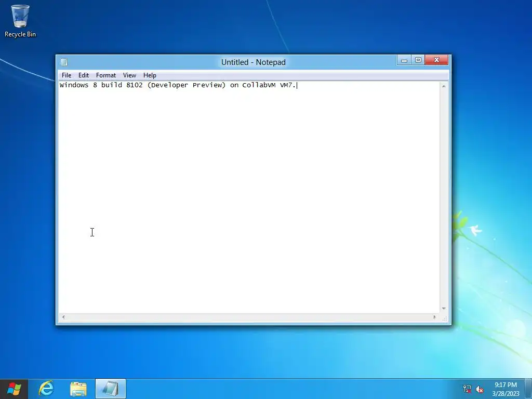The height and width of the screenshot is (399, 532).
Task: Open the Format menu
Action: [106, 75]
